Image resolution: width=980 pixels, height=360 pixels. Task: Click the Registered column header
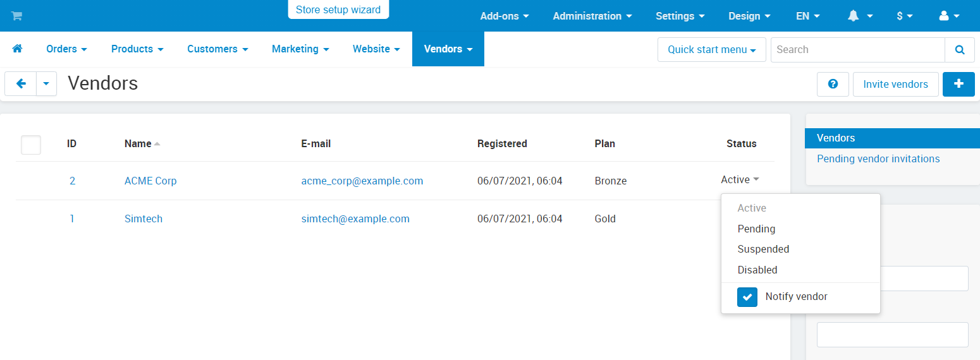(x=502, y=143)
